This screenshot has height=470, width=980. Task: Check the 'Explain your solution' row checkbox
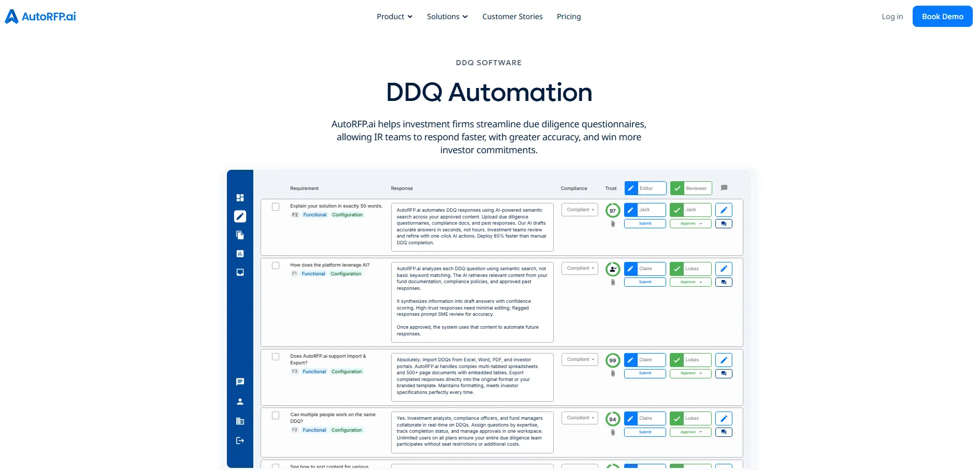click(x=276, y=207)
